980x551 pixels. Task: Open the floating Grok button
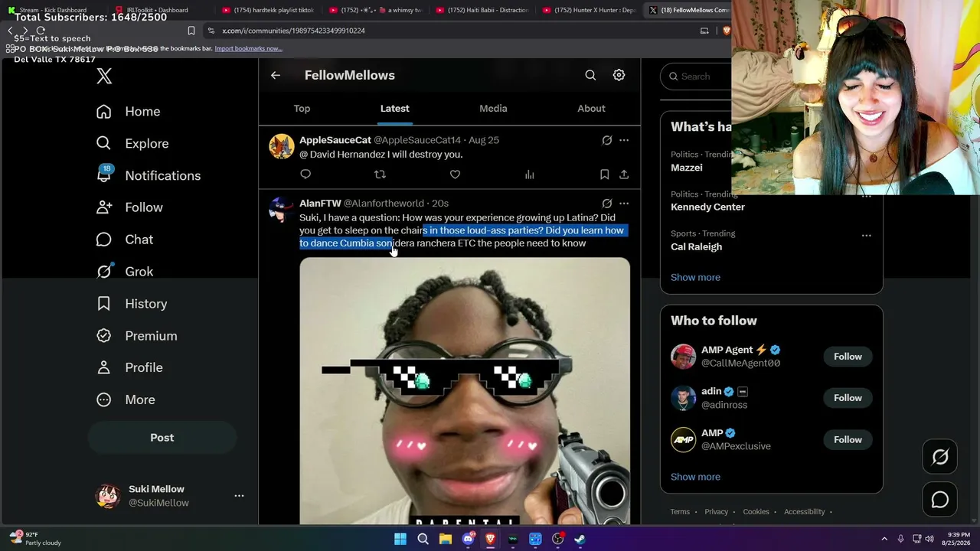(x=940, y=457)
